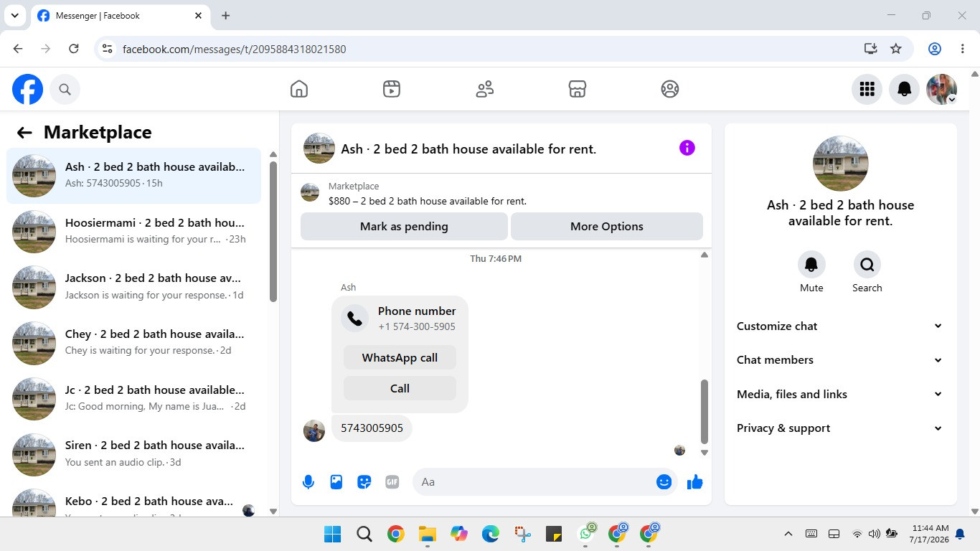The width and height of the screenshot is (980, 551).
Task: Open the Marketplace storefront icon
Action: [578, 89]
